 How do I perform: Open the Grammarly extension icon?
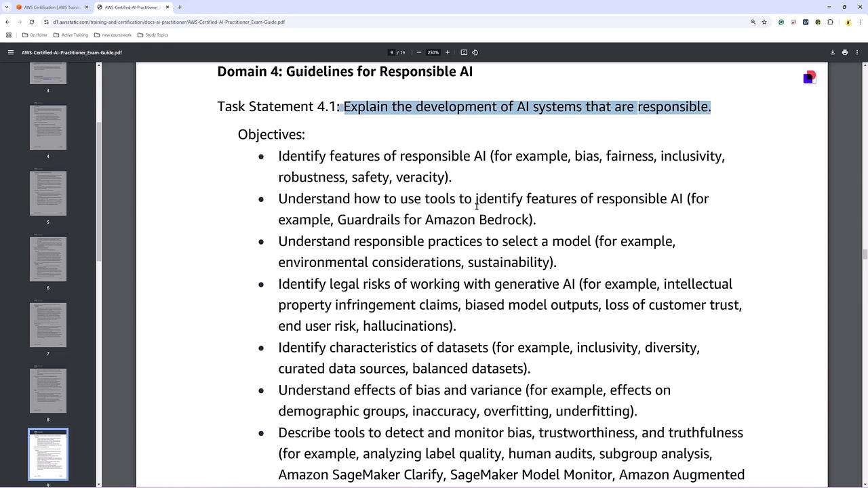(781, 22)
